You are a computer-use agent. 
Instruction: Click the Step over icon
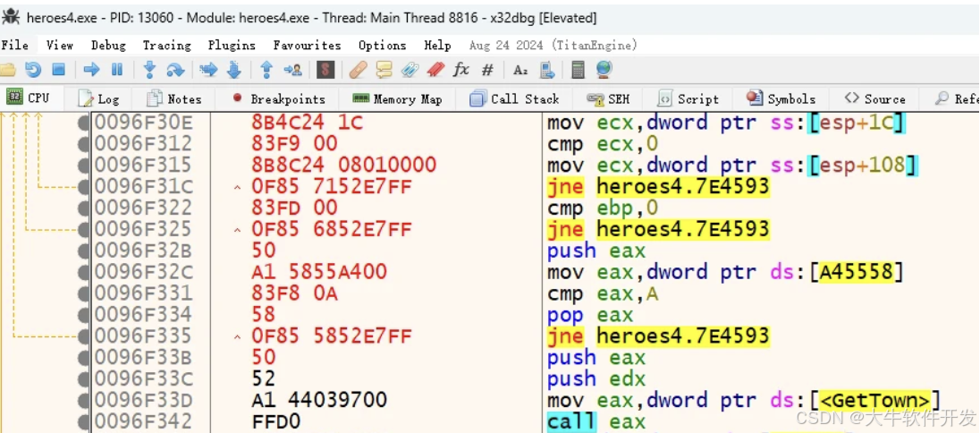175,70
